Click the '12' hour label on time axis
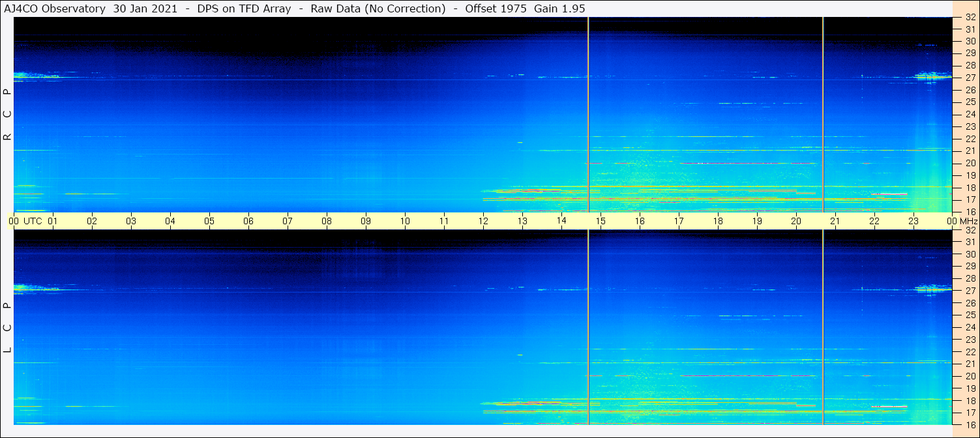 pyautogui.click(x=483, y=221)
